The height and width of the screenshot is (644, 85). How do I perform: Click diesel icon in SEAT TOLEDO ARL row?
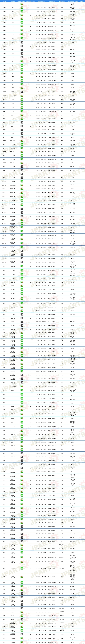[22, 174]
